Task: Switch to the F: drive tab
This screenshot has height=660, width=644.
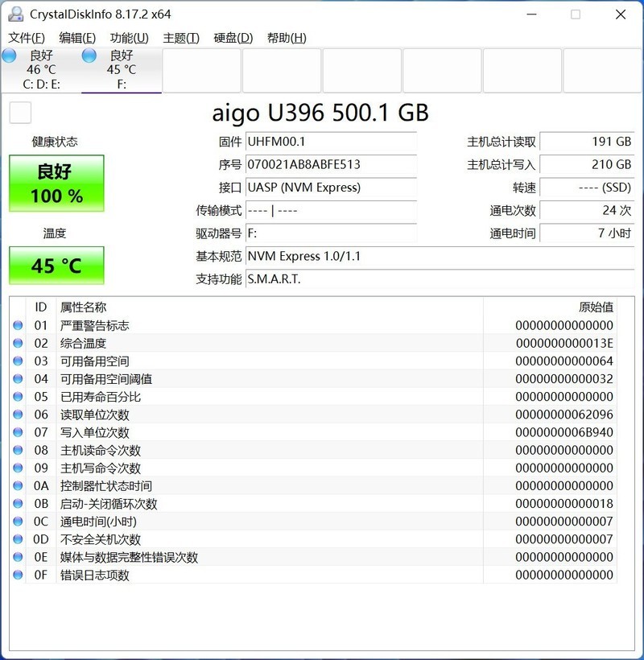Action: point(121,70)
